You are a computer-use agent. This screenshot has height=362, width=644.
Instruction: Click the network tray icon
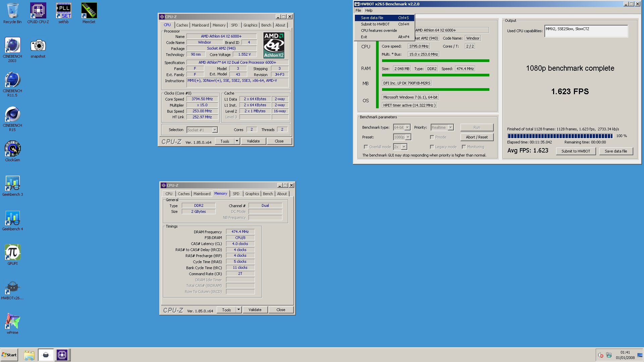point(609,355)
